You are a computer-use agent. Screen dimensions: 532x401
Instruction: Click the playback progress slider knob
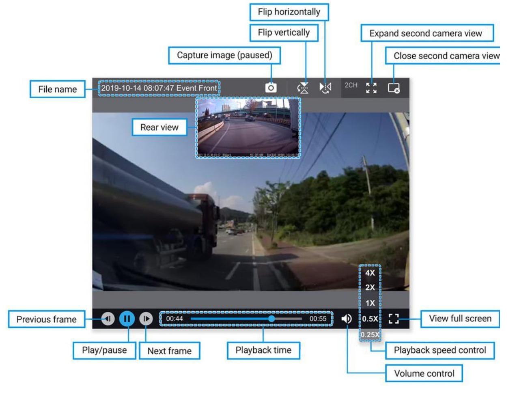click(271, 319)
